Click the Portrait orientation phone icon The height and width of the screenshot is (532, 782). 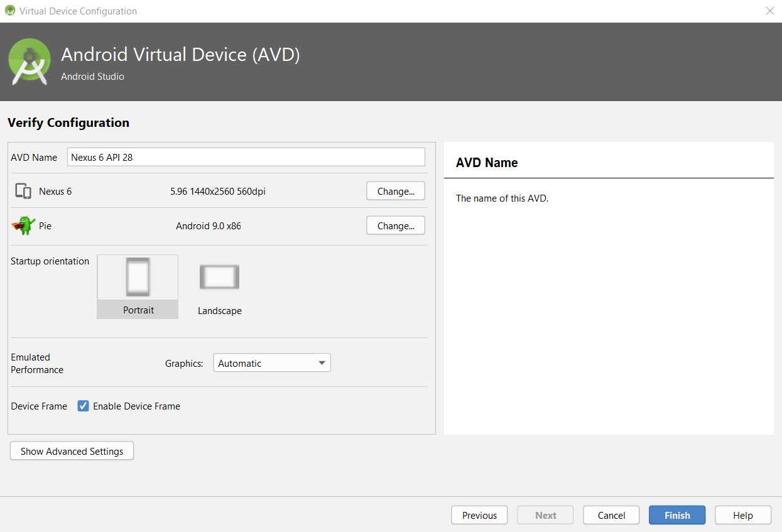(x=138, y=276)
